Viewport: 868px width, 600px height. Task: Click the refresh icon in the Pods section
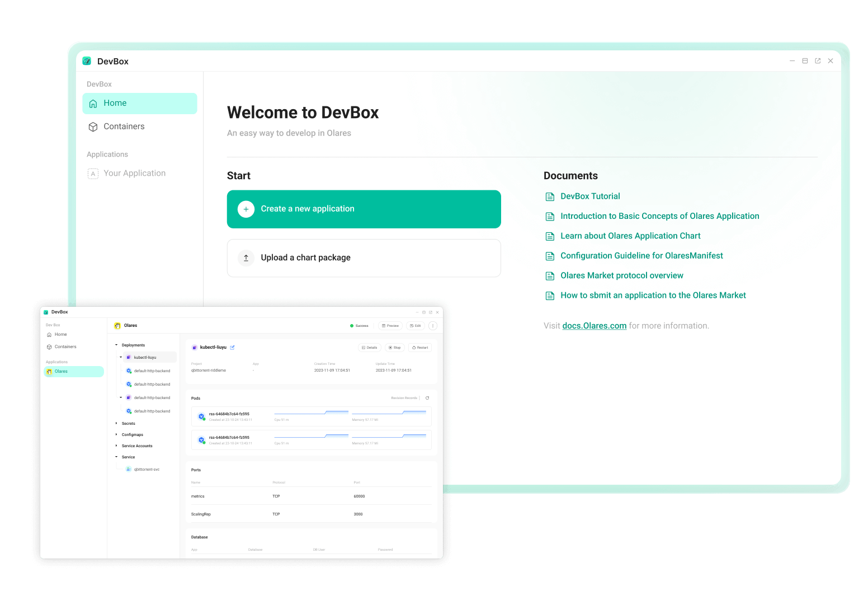[x=427, y=398]
